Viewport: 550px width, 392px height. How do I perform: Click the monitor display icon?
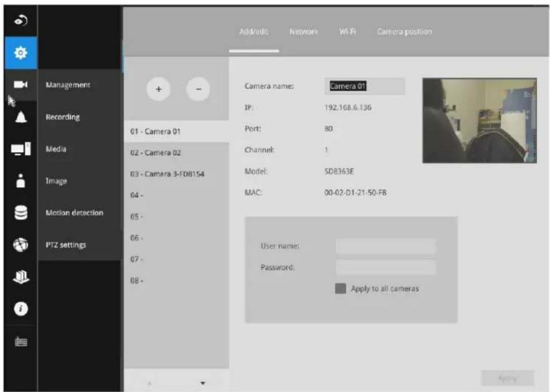click(21, 149)
